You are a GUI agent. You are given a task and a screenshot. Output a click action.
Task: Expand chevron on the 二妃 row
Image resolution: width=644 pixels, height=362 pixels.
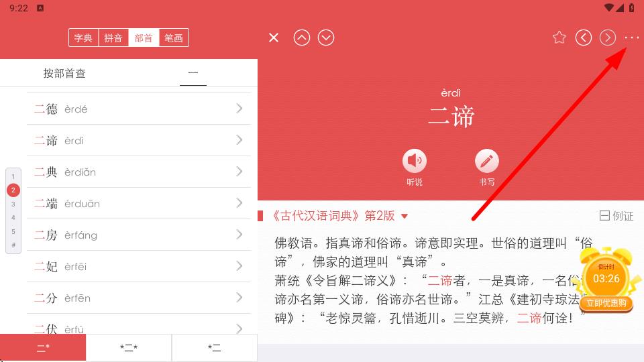[x=239, y=266]
